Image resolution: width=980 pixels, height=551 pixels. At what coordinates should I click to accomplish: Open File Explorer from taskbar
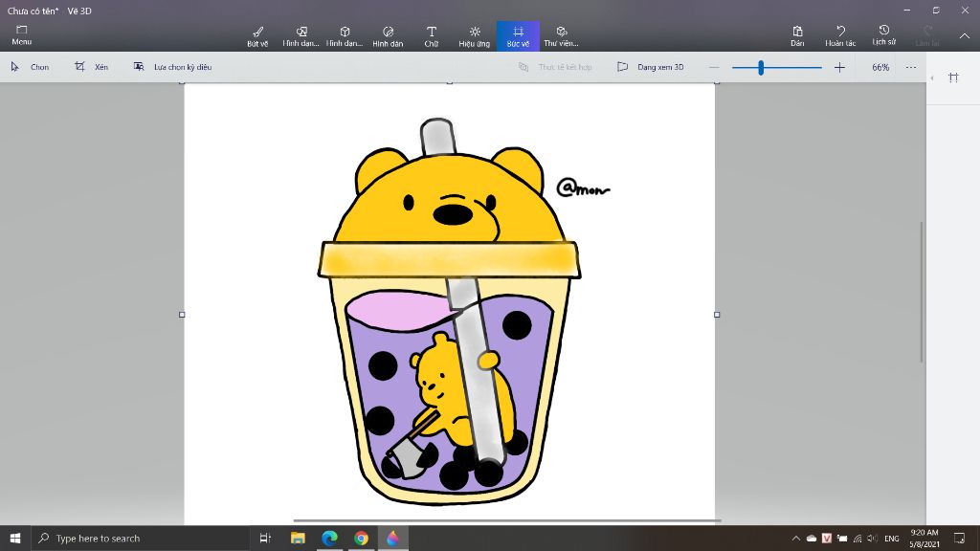point(298,538)
